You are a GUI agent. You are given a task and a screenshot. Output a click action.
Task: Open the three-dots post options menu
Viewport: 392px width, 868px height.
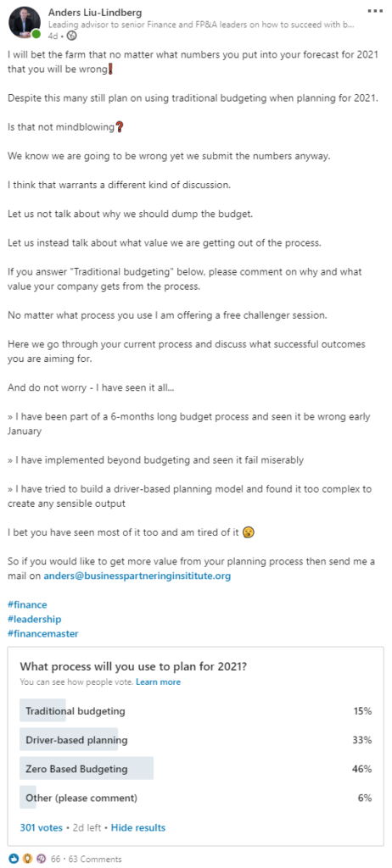point(375,10)
